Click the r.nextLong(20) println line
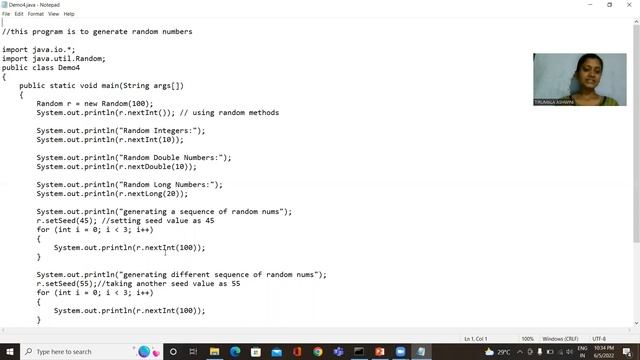This screenshot has height=360, width=640. [112, 193]
